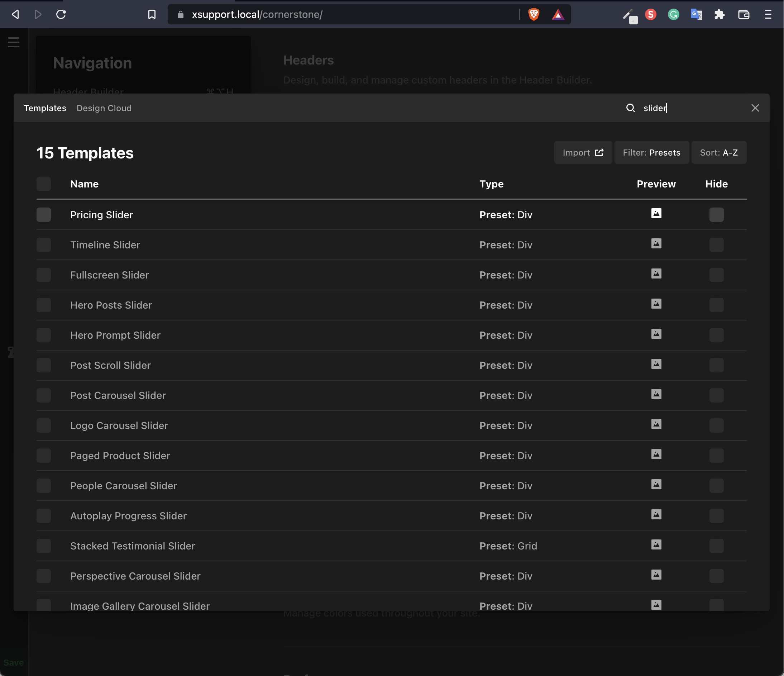This screenshot has height=676, width=784.
Task: Click the Import button
Action: coord(583,153)
